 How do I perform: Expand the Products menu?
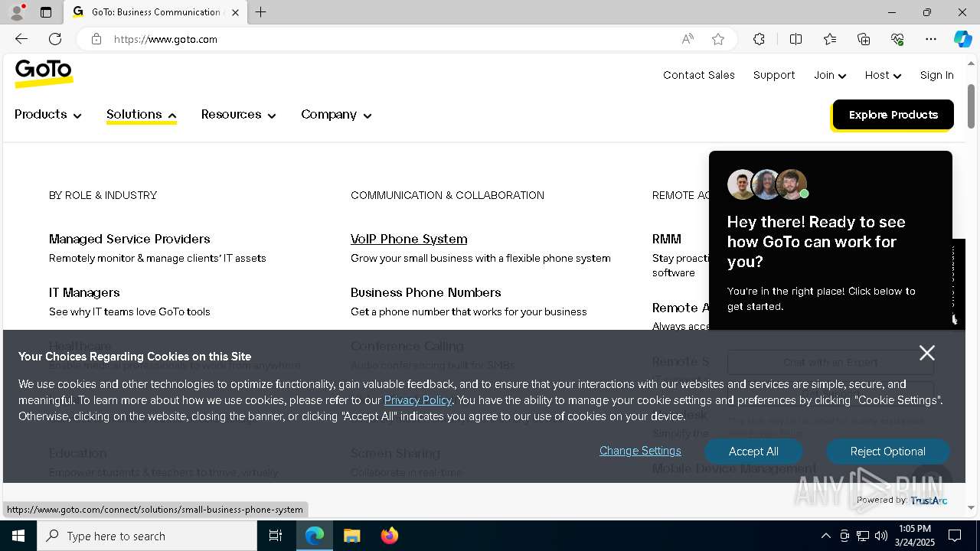point(47,115)
